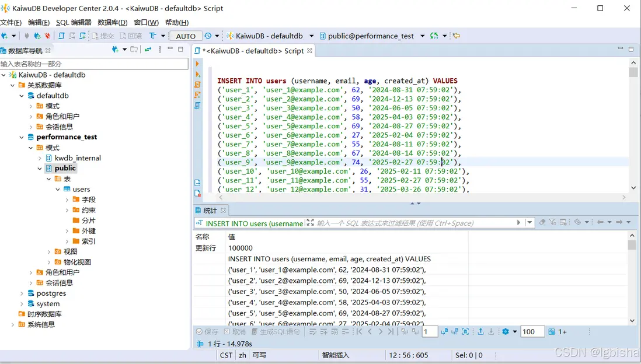The image size is (641, 364).
Task: Open the 数据库(D) menu
Action: click(112, 22)
